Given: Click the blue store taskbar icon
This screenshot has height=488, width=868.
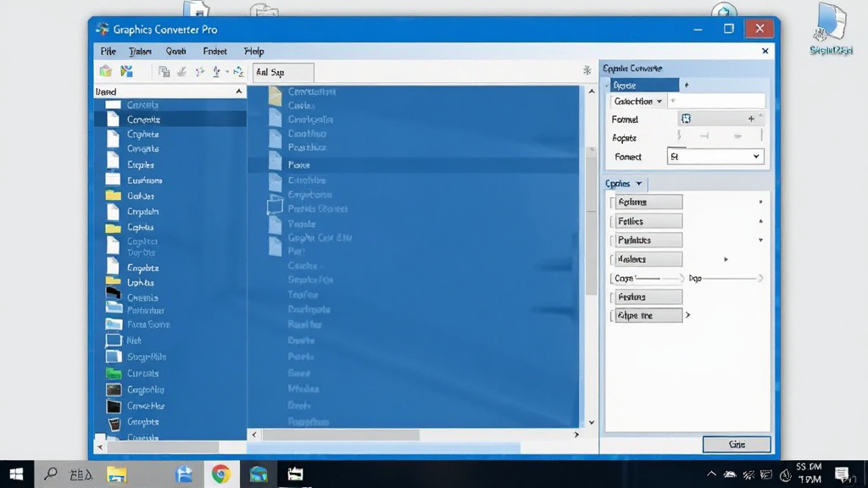Looking at the screenshot, I should coord(184,474).
